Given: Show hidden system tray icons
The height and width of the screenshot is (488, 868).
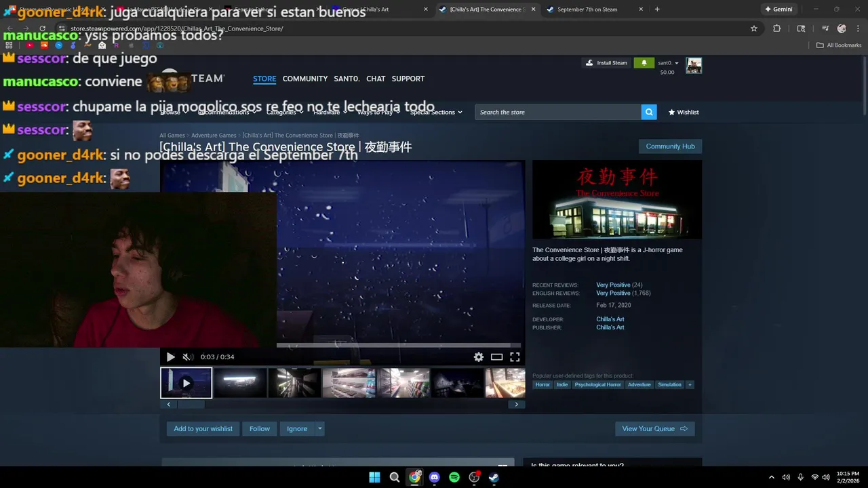Looking at the screenshot, I should point(771,477).
